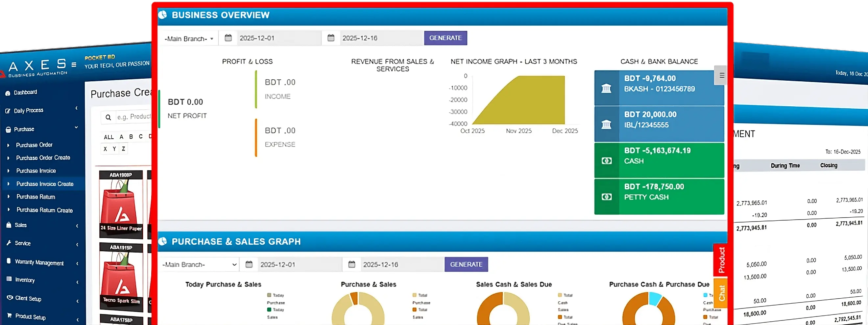Open Purchase Invoice in the sidebar

coord(36,171)
